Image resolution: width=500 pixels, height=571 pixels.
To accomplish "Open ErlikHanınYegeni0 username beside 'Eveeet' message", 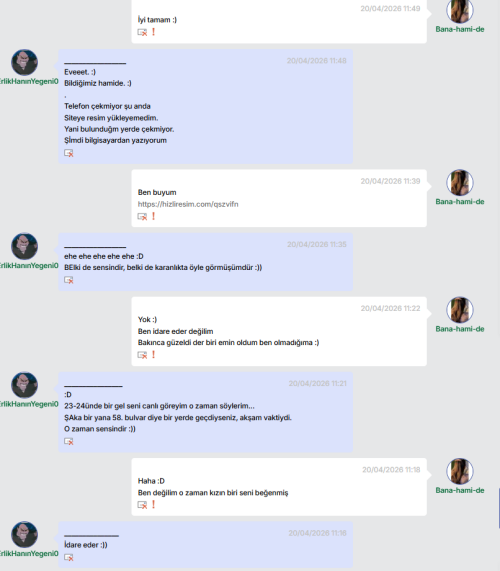I will pyautogui.click(x=29, y=81).
